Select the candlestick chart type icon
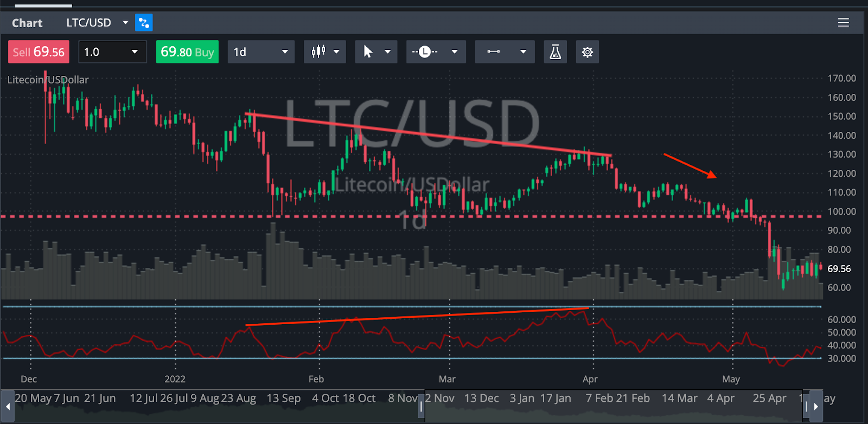 tap(318, 52)
